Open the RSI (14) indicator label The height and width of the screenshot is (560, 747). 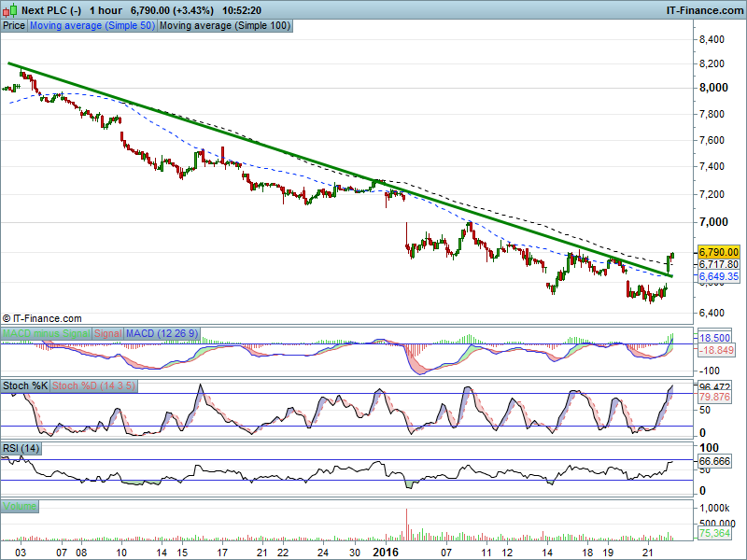(22, 449)
